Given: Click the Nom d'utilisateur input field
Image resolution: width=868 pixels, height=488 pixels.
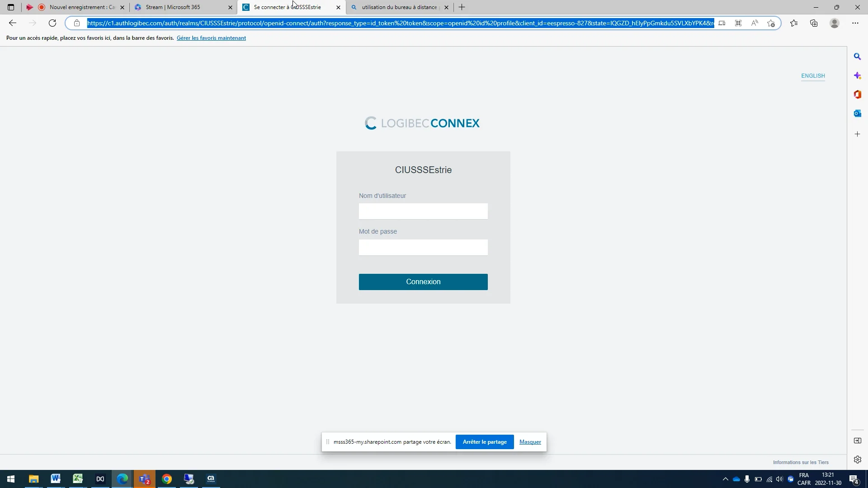Looking at the screenshot, I should (423, 211).
